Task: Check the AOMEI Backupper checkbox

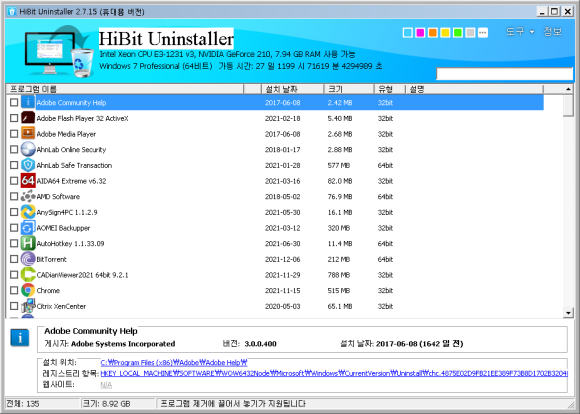Action: click(x=14, y=228)
